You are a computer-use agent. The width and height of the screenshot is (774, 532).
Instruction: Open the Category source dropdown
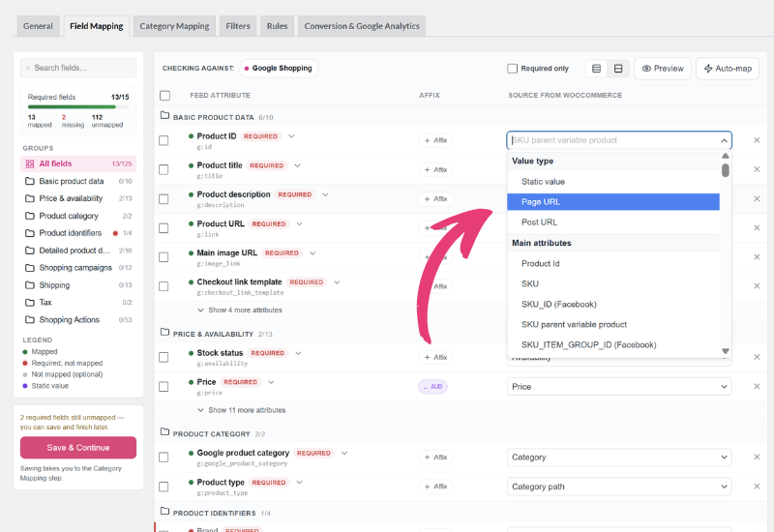tap(619, 457)
